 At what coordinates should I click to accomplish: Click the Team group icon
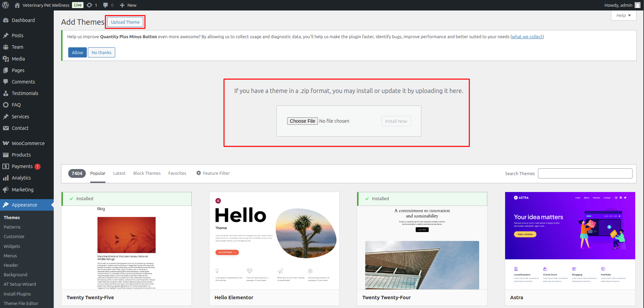6,47
